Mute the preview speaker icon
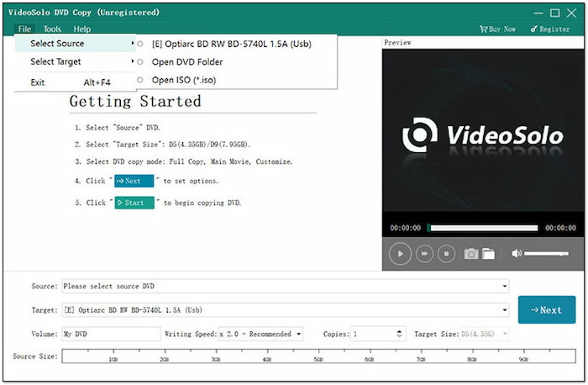588x385 pixels. [x=517, y=253]
